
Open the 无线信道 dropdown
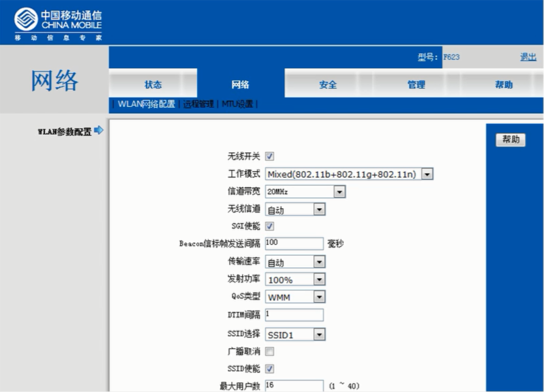pyautogui.click(x=295, y=209)
